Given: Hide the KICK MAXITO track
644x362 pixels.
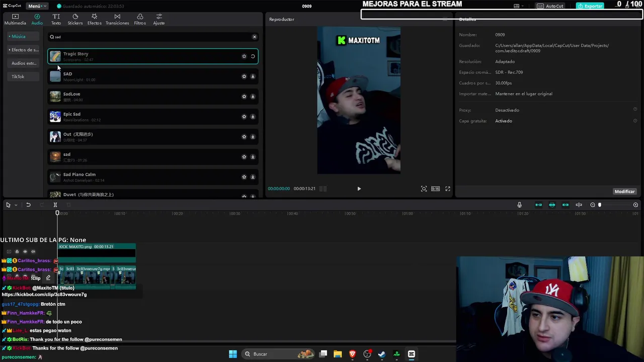Looking at the screenshot, I should pos(25,251).
